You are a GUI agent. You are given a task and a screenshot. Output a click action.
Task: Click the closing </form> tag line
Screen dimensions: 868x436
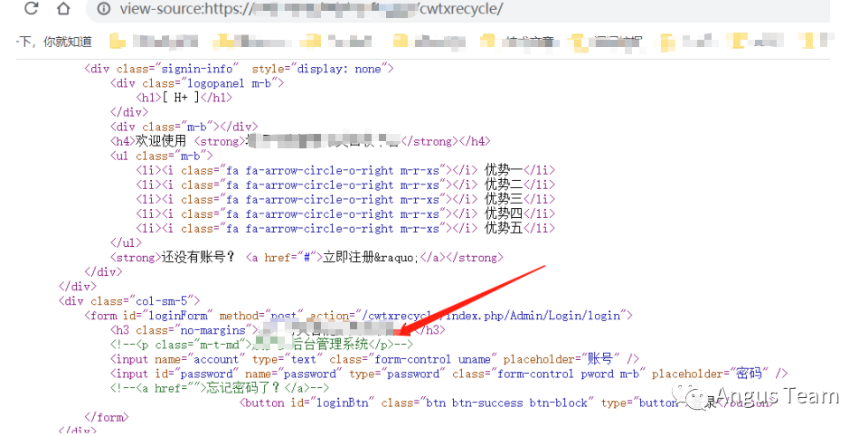107,417
